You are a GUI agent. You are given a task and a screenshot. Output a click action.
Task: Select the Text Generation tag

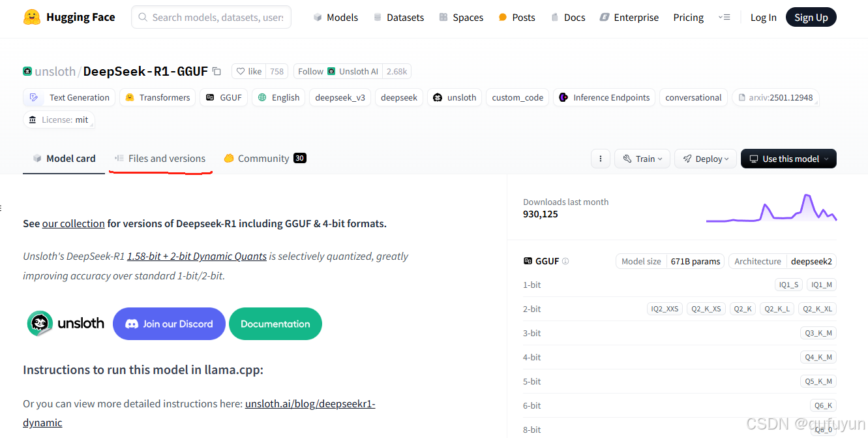[69, 97]
